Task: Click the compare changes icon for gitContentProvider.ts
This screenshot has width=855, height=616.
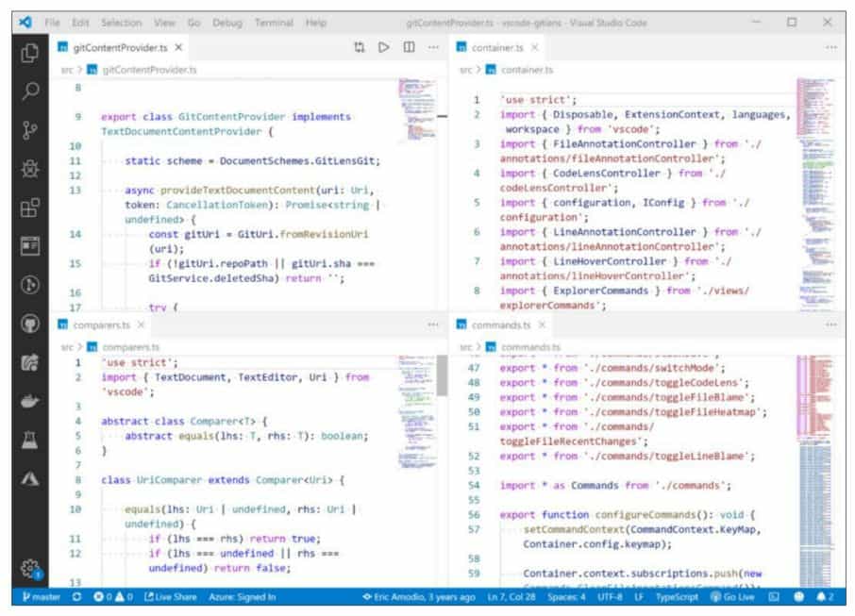Action: (x=360, y=47)
